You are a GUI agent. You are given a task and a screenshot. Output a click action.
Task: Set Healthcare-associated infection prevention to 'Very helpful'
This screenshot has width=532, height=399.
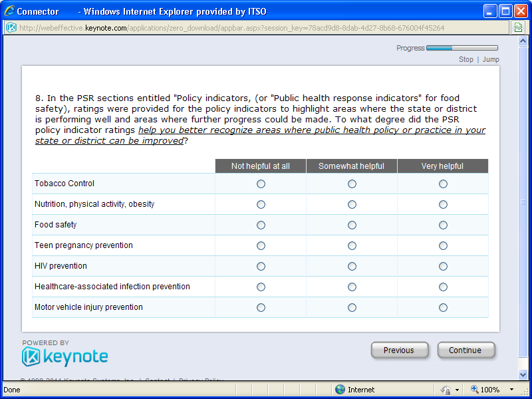coord(443,287)
